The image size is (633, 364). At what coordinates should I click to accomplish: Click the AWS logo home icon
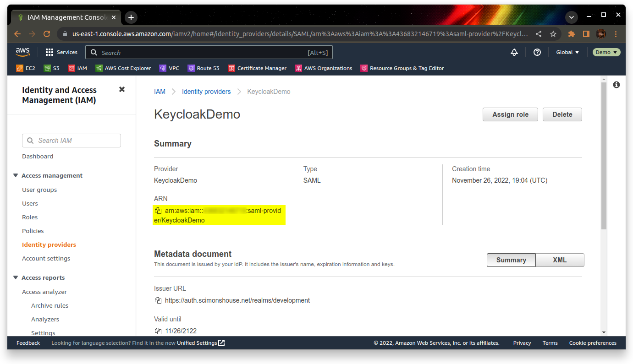click(x=22, y=52)
